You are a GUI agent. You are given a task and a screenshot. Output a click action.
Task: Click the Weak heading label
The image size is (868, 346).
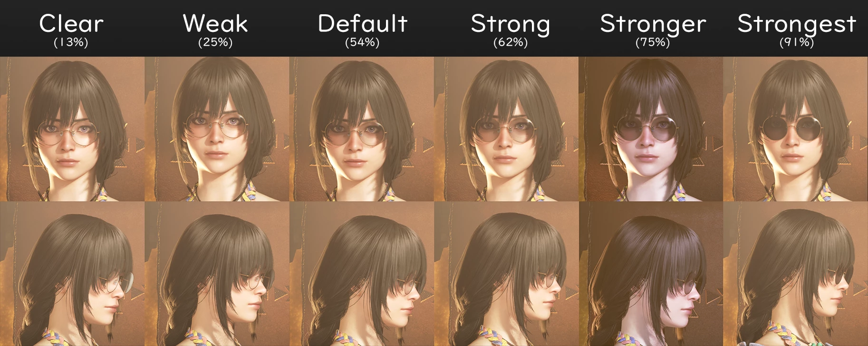coord(215,23)
